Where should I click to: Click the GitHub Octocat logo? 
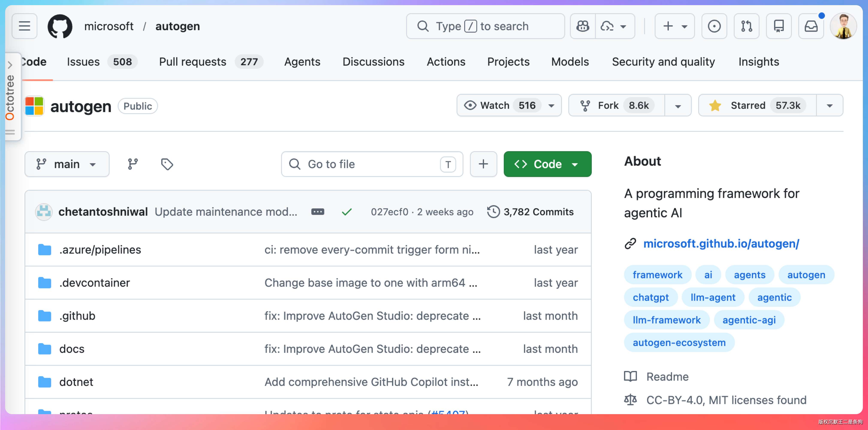[60, 26]
